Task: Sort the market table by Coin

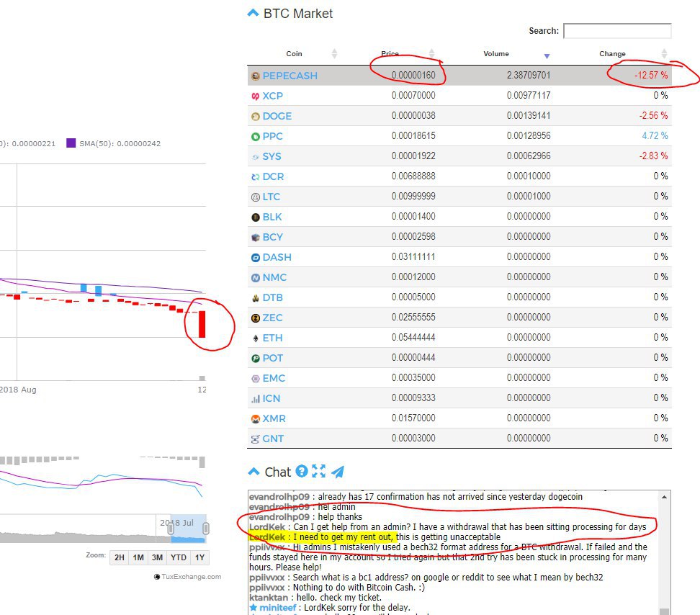Action: (334, 54)
